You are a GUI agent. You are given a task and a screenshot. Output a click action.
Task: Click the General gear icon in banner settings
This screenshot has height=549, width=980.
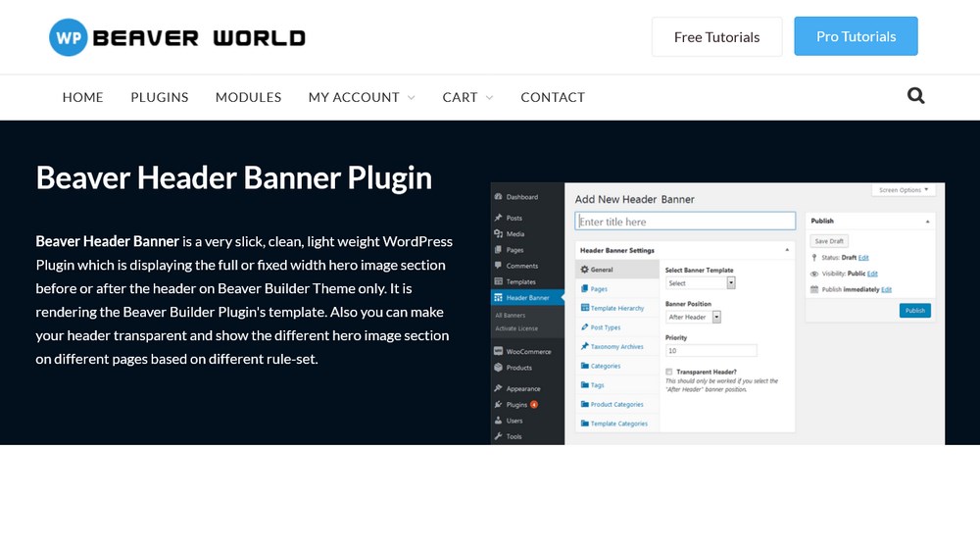[x=584, y=270]
